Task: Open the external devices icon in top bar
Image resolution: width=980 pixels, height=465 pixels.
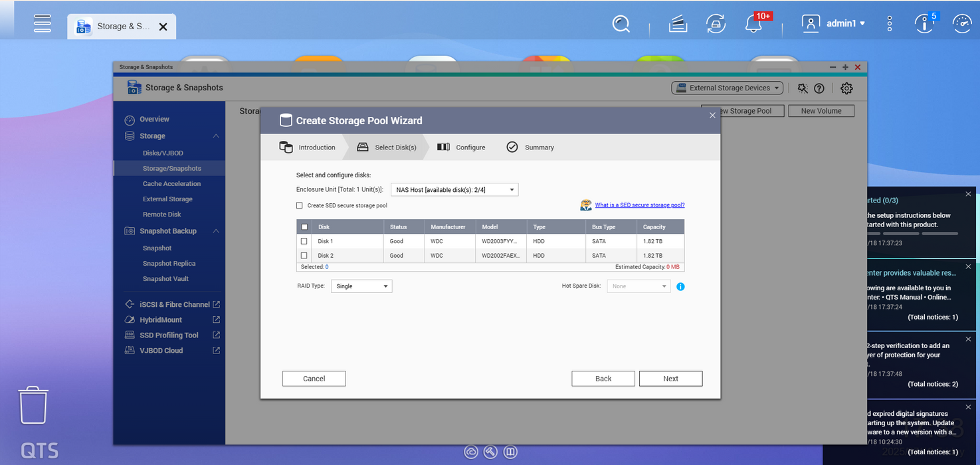Action: 715,25
